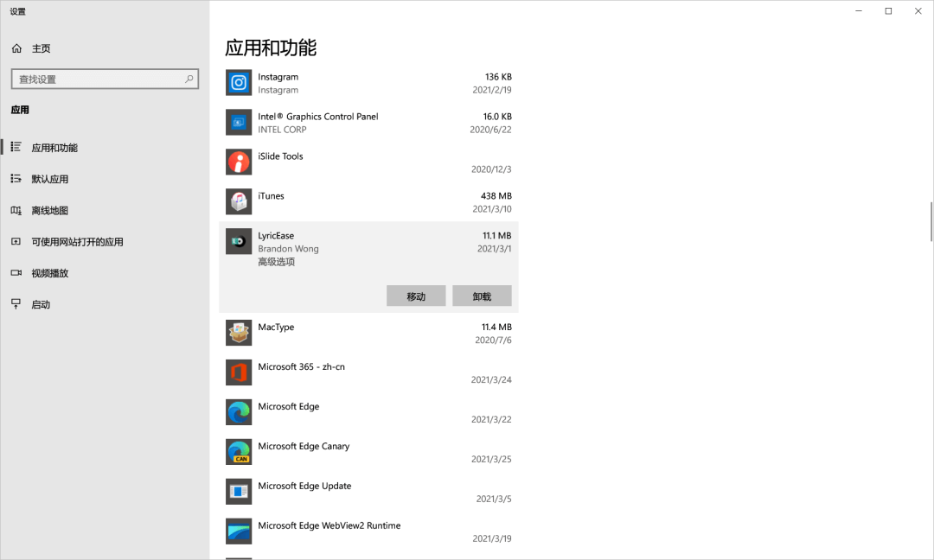Click the 启动 sidebar icon

click(16, 304)
